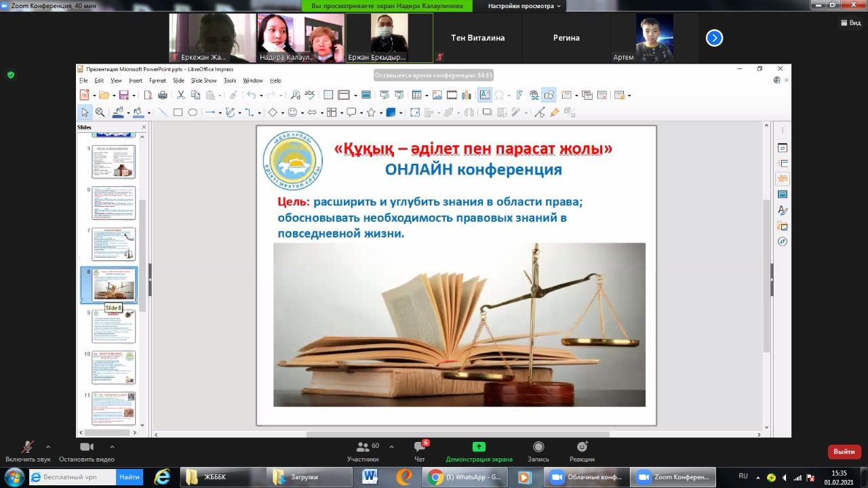
Task: Click the Insert Chart icon
Action: [467, 96]
